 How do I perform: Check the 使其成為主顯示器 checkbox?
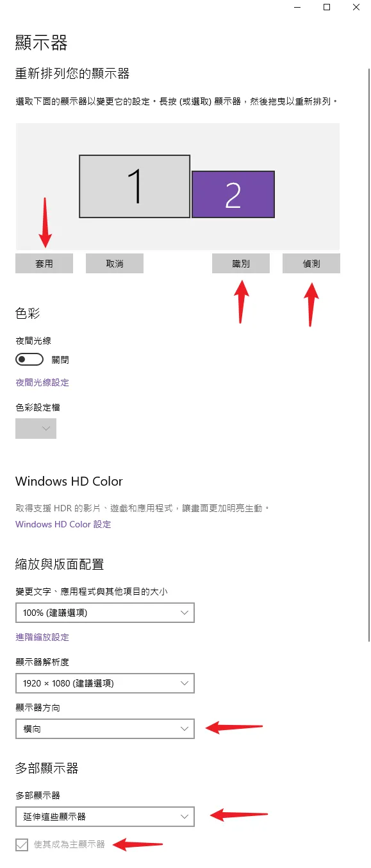tap(22, 844)
